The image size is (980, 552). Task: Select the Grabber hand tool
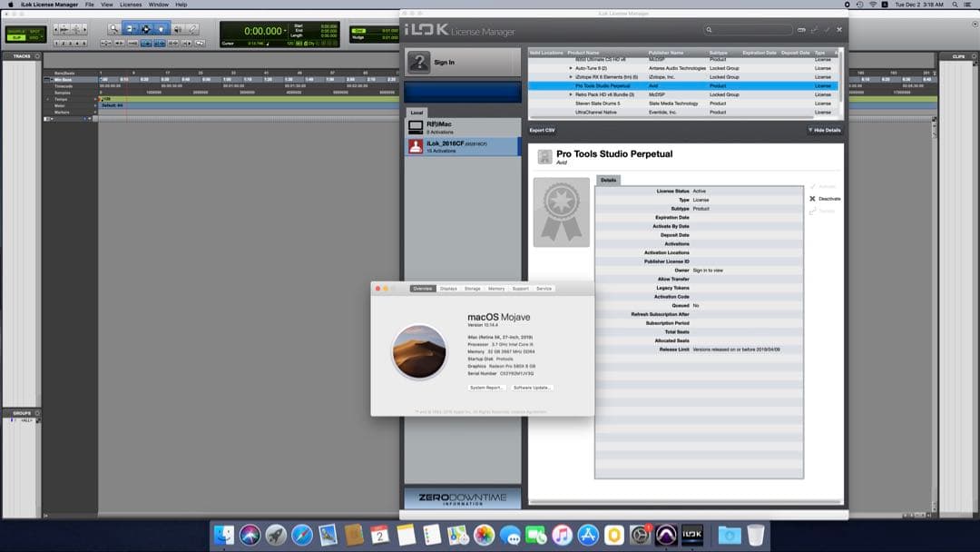(161, 29)
